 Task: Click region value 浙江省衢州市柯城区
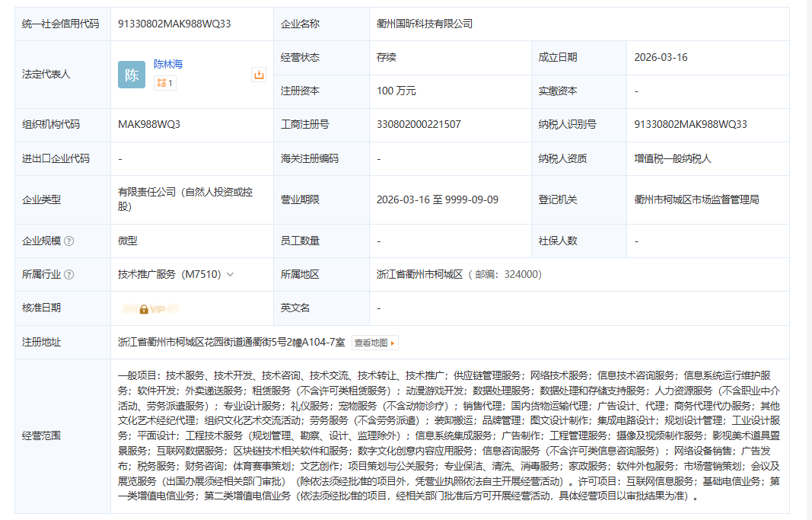pyautogui.click(x=419, y=275)
